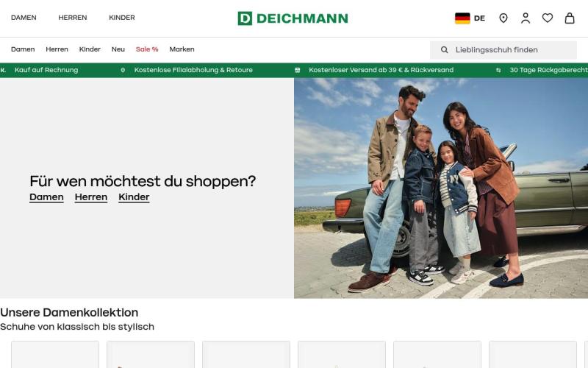Click the Kinder link under shopping question
This screenshot has height=368, width=588.
coord(134,197)
